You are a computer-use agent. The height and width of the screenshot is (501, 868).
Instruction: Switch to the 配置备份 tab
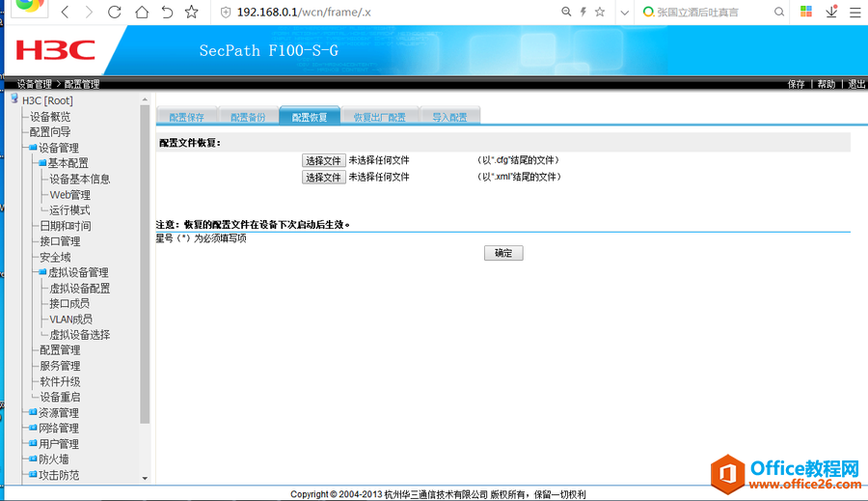point(248,117)
